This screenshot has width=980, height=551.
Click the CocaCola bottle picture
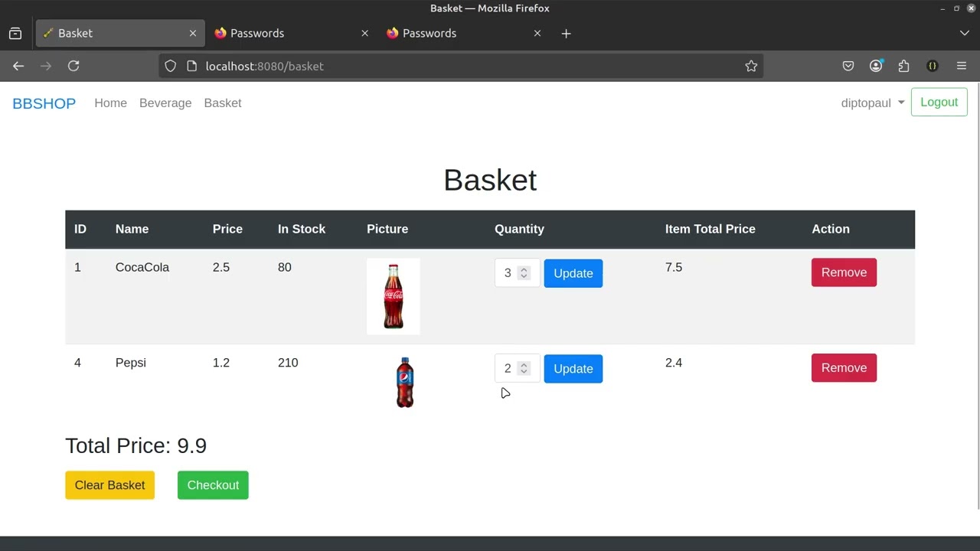coord(394,296)
